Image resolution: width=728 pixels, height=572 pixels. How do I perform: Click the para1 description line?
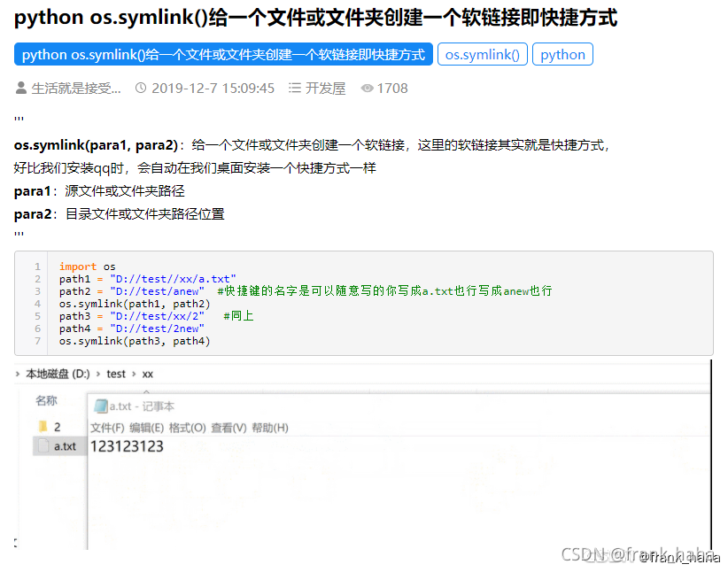coord(99,191)
